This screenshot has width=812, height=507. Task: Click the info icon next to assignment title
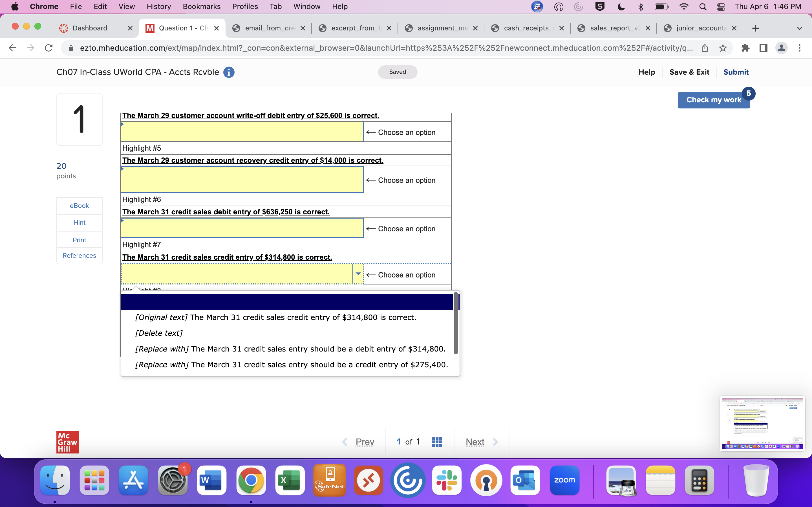click(229, 72)
